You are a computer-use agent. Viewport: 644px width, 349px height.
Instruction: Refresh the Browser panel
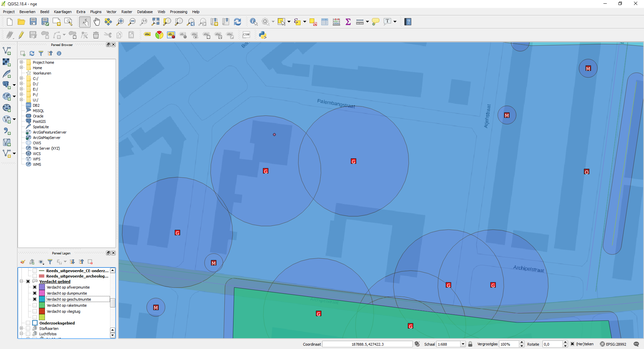tap(32, 53)
